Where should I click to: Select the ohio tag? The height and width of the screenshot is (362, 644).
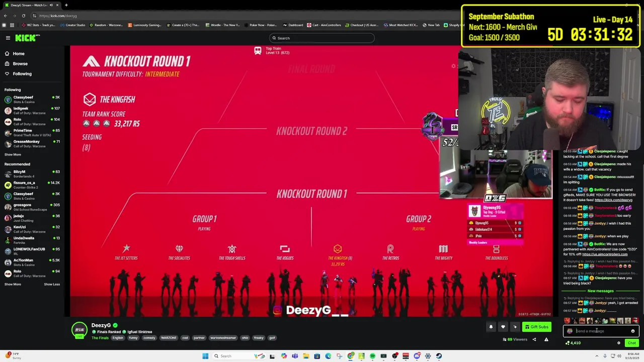click(x=245, y=338)
